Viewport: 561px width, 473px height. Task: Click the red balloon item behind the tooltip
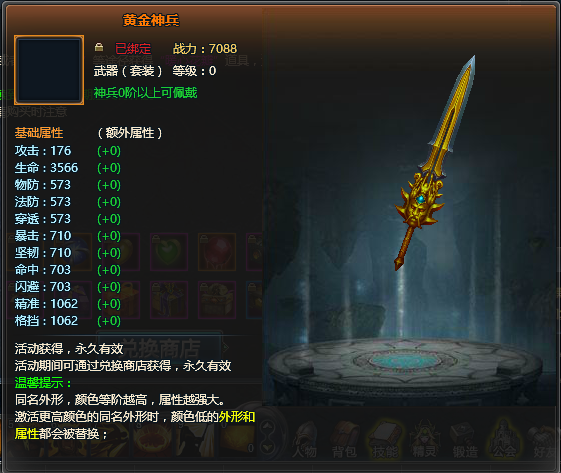pos(217,252)
